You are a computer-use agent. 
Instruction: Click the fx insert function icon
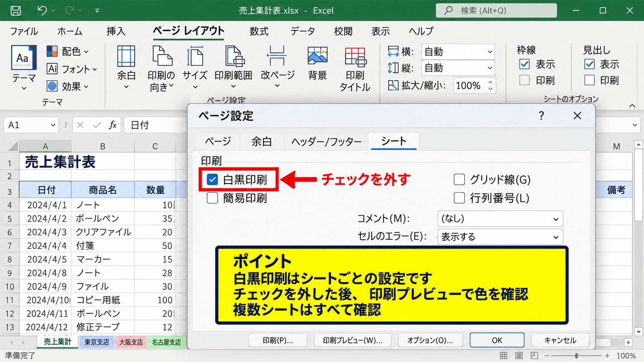pyautogui.click(x=112, y=125)
